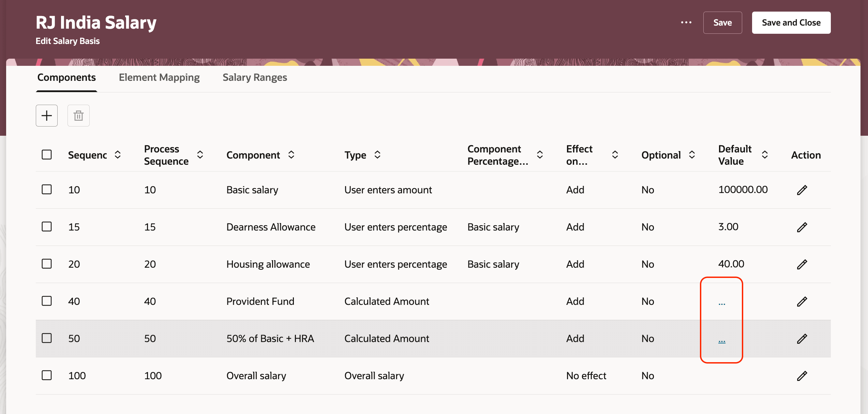The height and width of the screenshot is (414, 868).
Task: Sort the table by the Component column
Action: click(291, 154)
